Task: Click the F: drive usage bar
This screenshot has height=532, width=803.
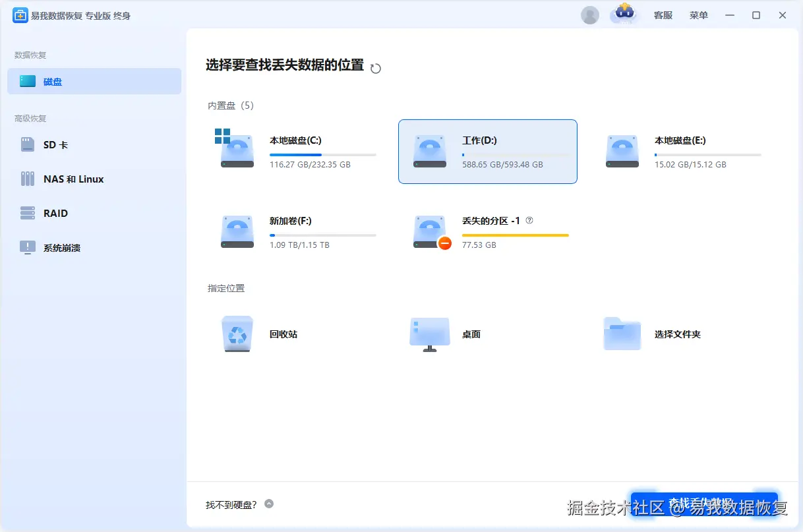Action: [x=322, y=235]
